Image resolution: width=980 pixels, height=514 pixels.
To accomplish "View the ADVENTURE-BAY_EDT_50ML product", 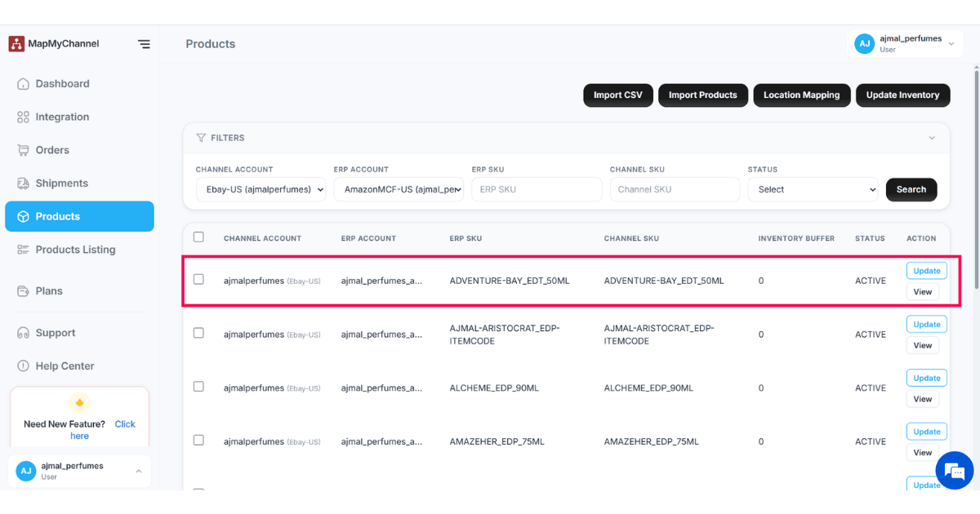I will pyautogui.click(x=923, y=292).
